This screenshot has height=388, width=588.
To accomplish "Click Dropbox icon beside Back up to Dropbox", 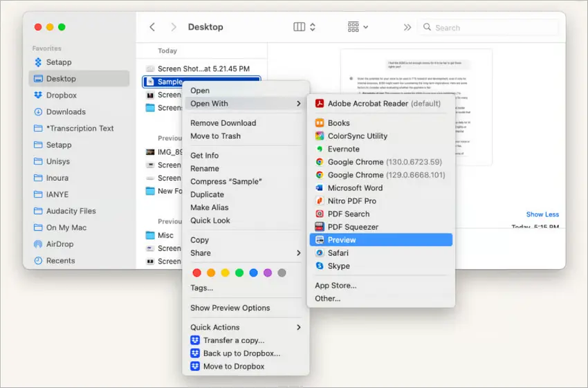I will 195,353.
